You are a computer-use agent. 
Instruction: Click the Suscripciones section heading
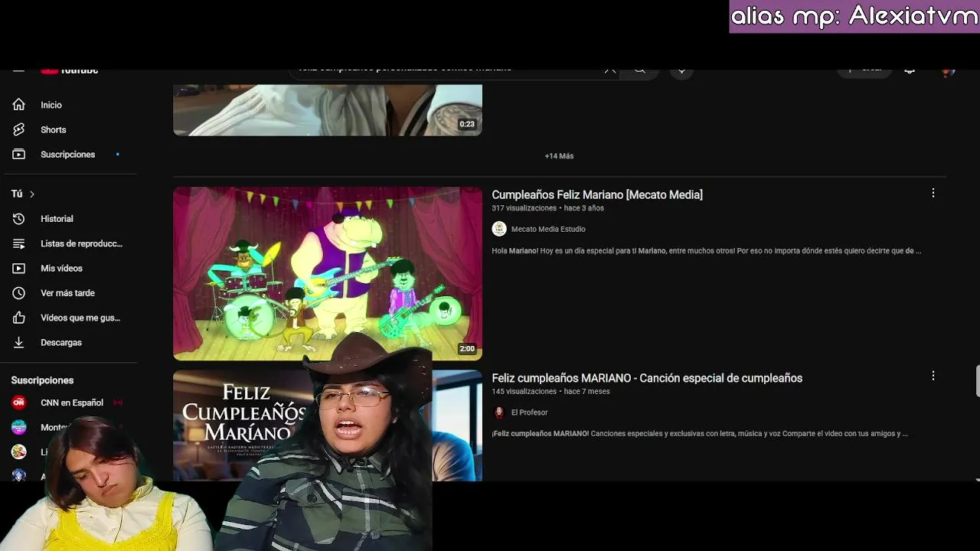[42, 380]
